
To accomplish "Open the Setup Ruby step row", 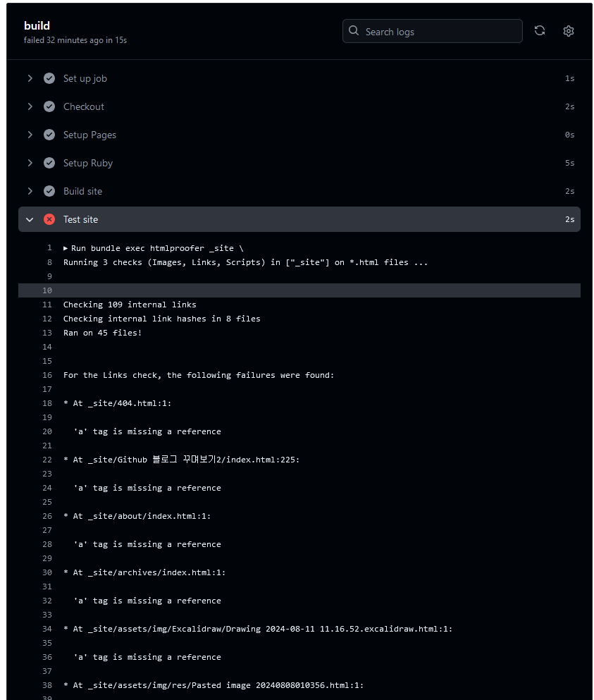I will [299, 163].
